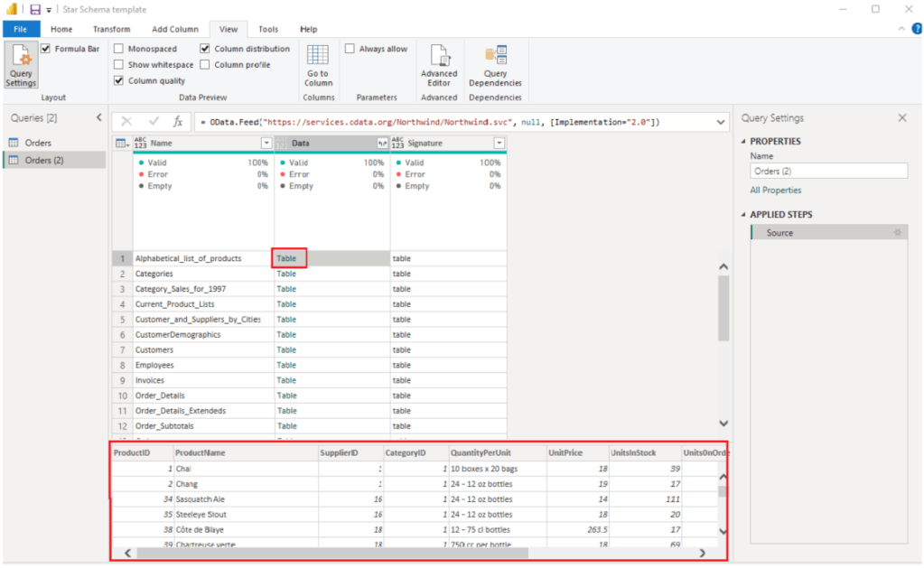
Task: Click the query Name input field
Action: coord(828,171)
